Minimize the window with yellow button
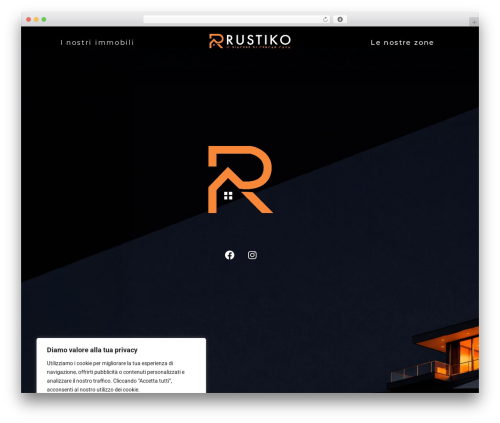This screenshot has width=500, height=423. [36, 19]
